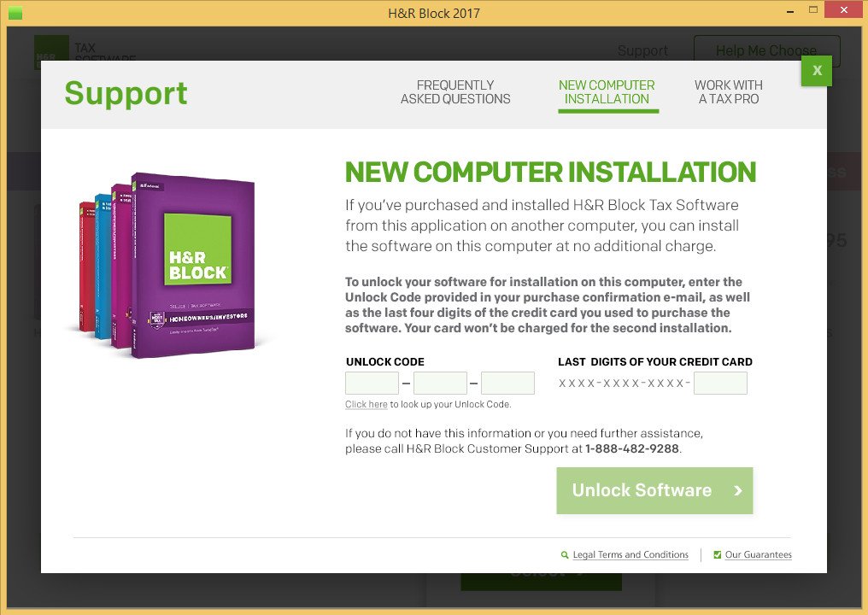Screen dimensions: 868x615
Task: Click the third Unlock Code field
Action: click(507, 383)
